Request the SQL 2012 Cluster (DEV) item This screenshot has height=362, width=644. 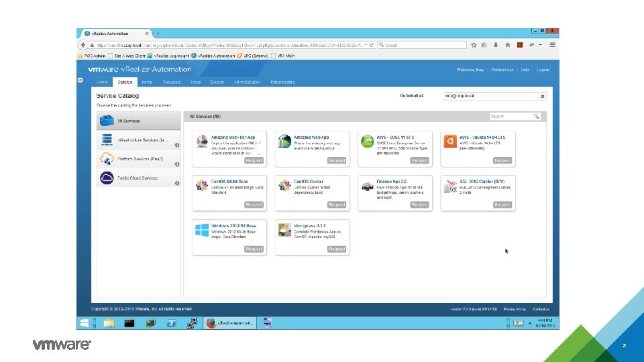[502, 205]
